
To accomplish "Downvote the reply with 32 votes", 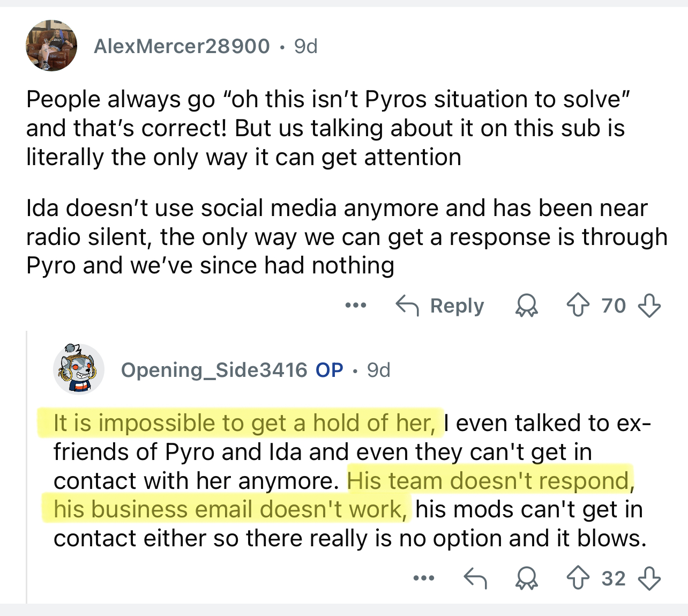I will (x=649, y=578).
